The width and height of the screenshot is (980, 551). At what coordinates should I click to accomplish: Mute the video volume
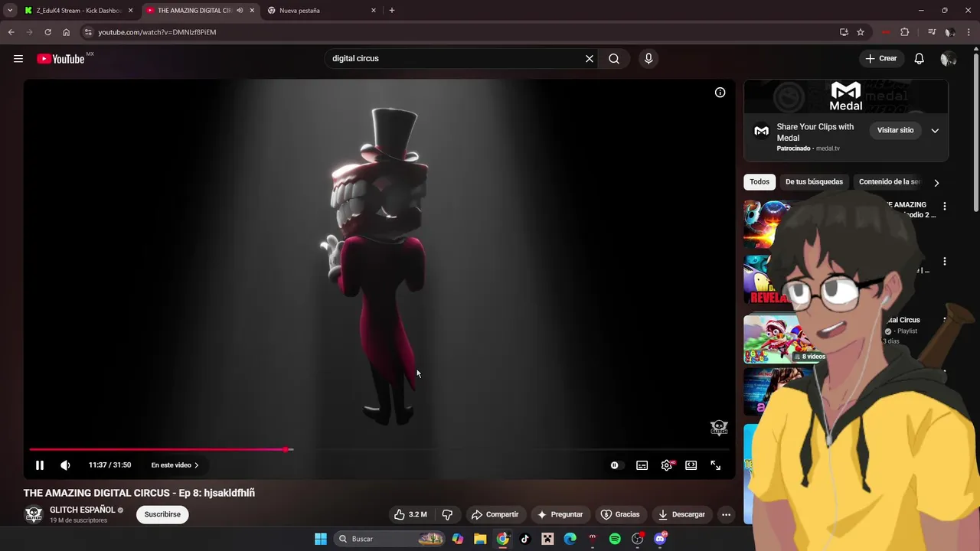[65, 465]
